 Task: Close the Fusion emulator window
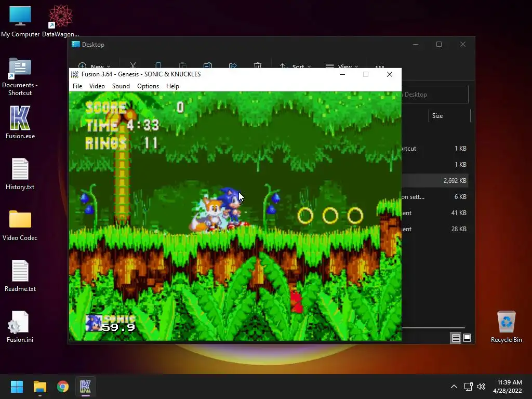point(390,74)
